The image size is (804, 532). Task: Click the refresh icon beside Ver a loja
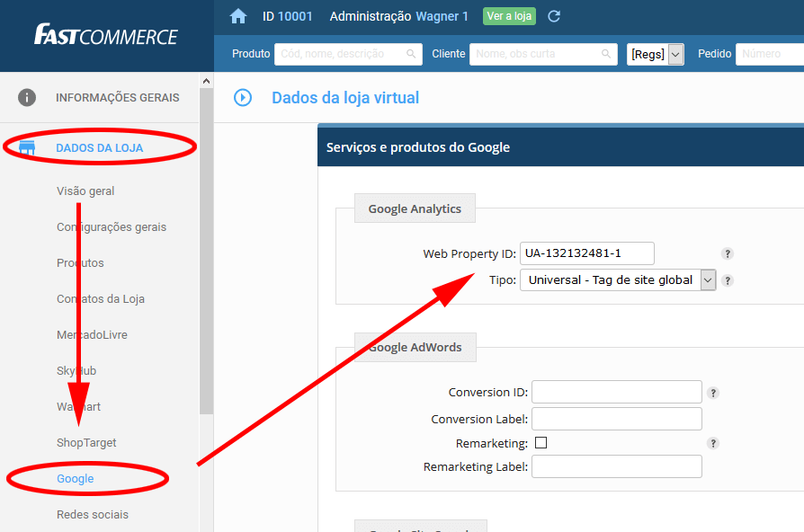tap(554, 16)
